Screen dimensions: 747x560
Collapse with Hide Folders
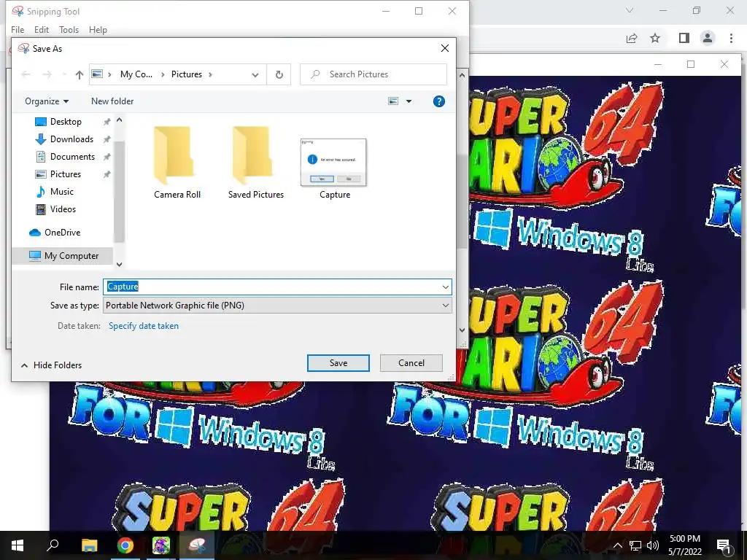52,365
